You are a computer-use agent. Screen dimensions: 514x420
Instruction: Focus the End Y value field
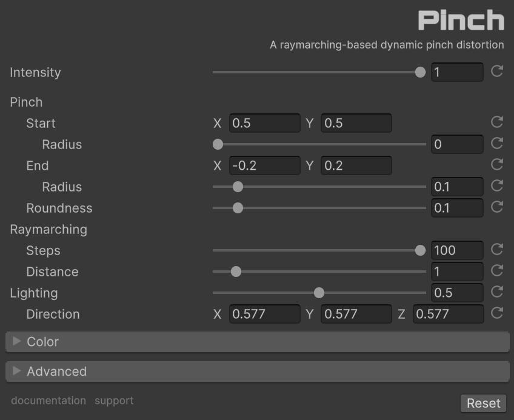(x=356, y=165)
